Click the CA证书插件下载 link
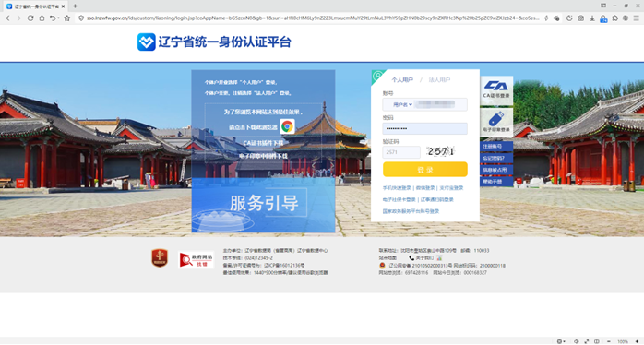The image size is (644, 345). point(263,143)
